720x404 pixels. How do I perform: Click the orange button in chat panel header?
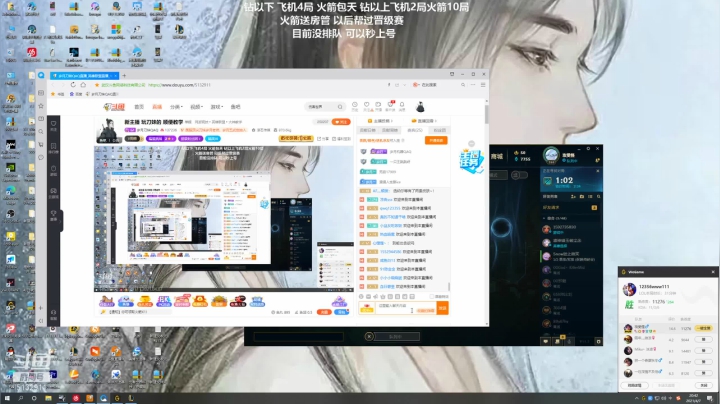point(436,140)
